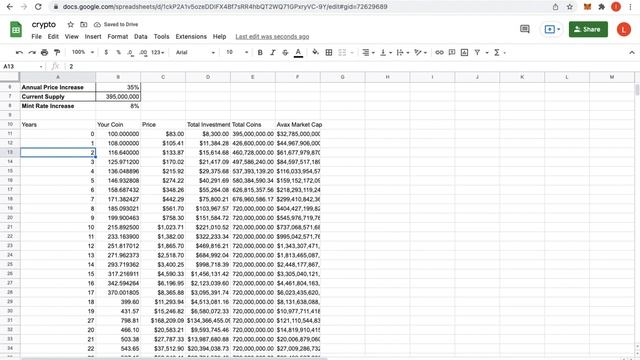Select price cell $1,023.71
The height and width of the screenshot is (360, 640).
point(163,227)
